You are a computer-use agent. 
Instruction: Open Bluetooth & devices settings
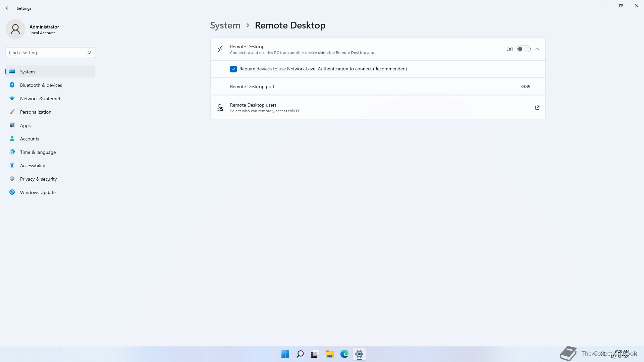click(41, 85)
